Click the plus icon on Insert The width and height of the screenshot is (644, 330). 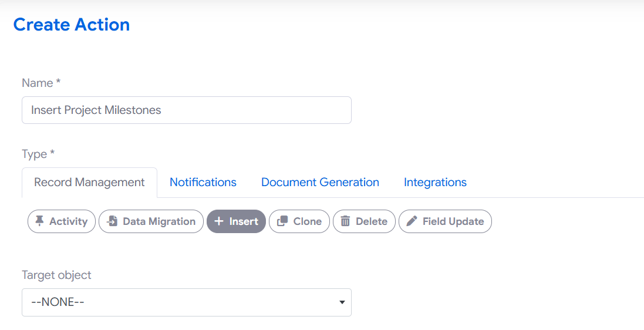click(x=219, y=221)
